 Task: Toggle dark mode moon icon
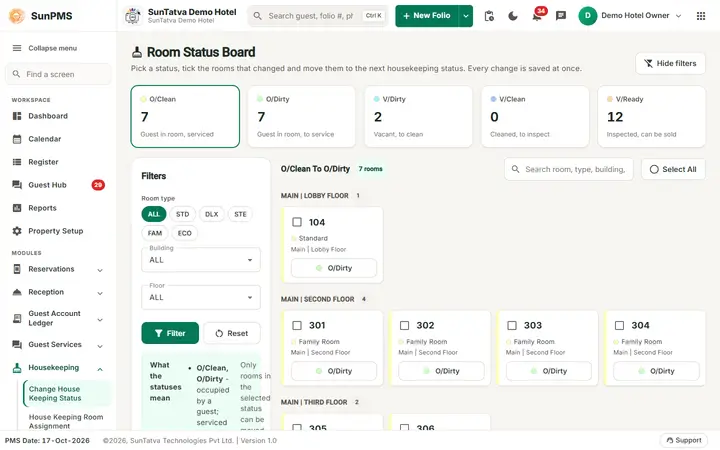(x=513, y=16)
